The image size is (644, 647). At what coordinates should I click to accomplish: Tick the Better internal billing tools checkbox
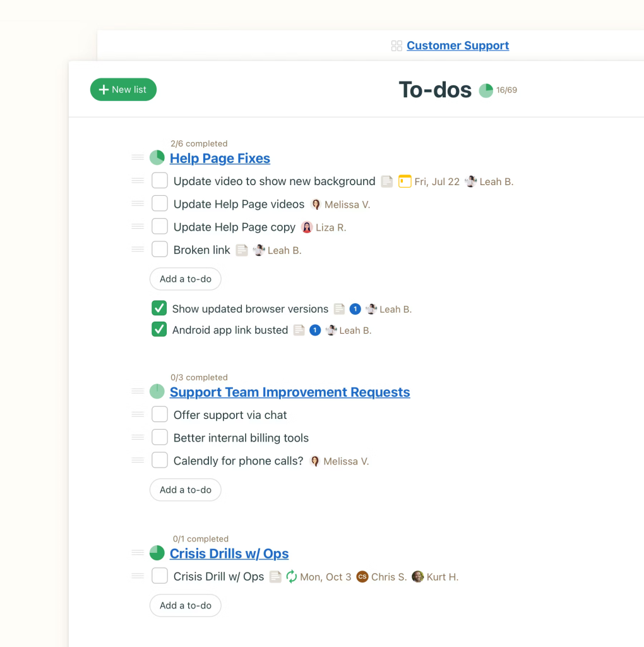point(160,437)
